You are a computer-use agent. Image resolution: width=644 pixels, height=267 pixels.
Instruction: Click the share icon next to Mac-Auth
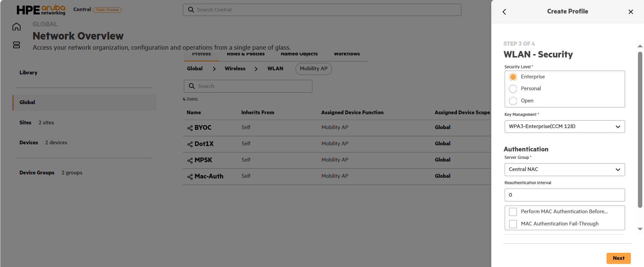click(190, 177)
